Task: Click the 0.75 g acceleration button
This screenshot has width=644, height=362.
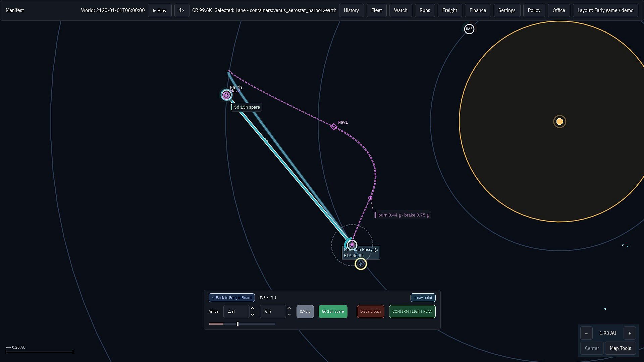Action: 305,312
